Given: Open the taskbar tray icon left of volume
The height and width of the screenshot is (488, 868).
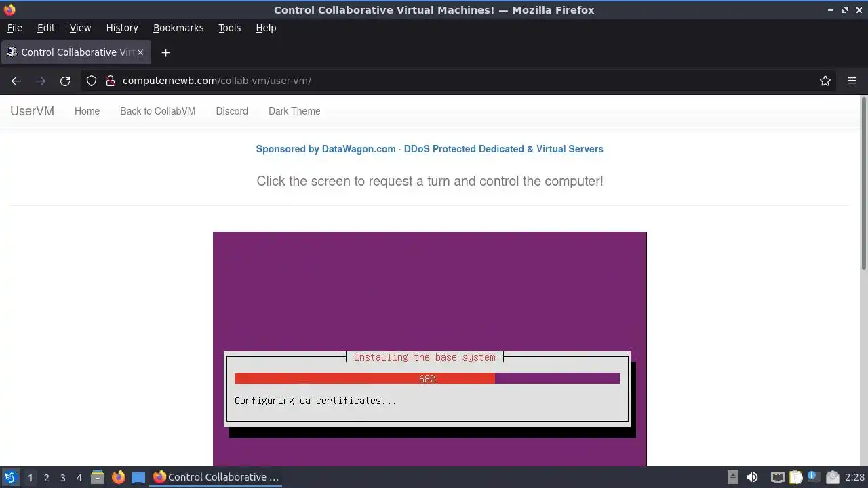Looking at the screenshot, I should (x=733, y=477).
